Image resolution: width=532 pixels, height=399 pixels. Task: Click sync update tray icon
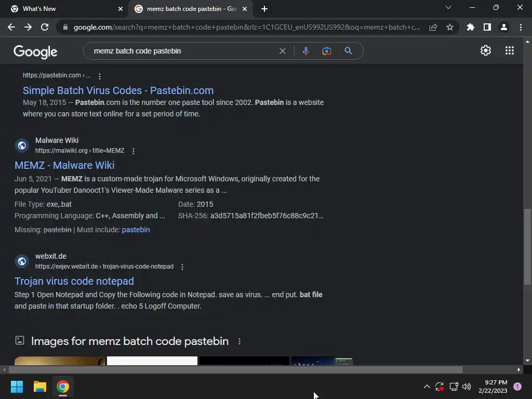tap(440, 387)
